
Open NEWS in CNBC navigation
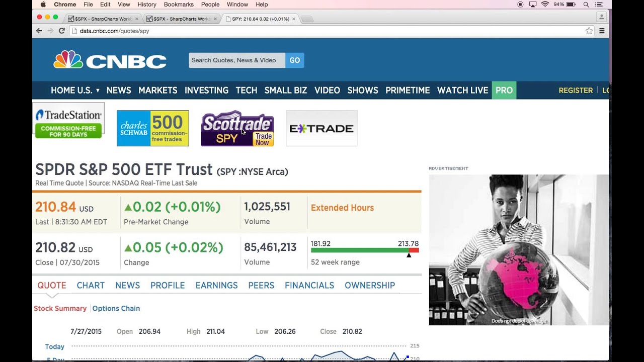point(119,90)
